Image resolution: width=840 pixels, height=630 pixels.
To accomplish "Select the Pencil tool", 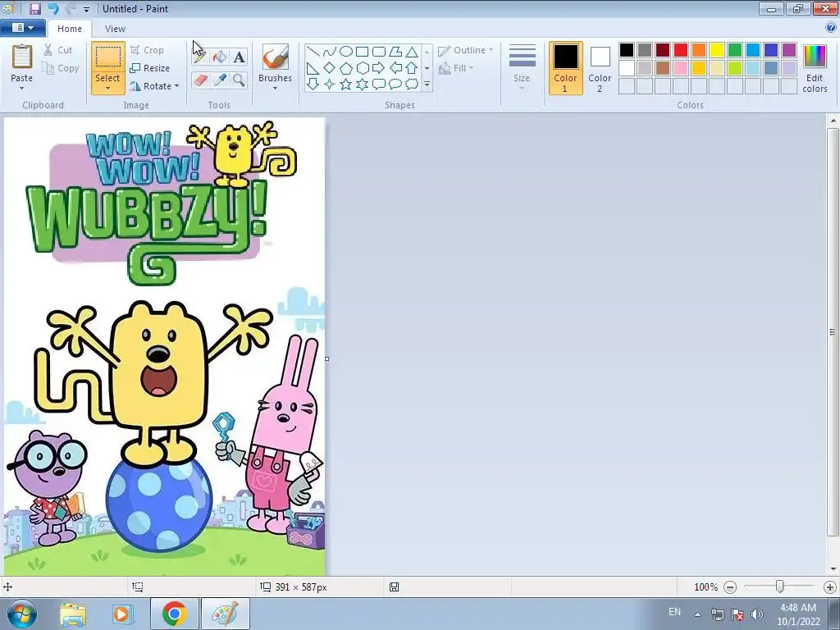I will tap(200, 57).
